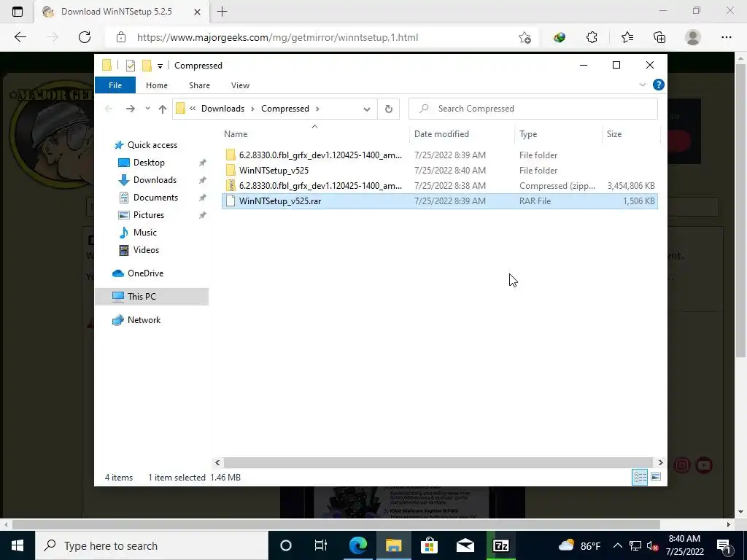This screenshot has width=747, height=560.
Task: Open recent locations dropdown arrow
Action: pyautogui.click(x=147, y=109)
